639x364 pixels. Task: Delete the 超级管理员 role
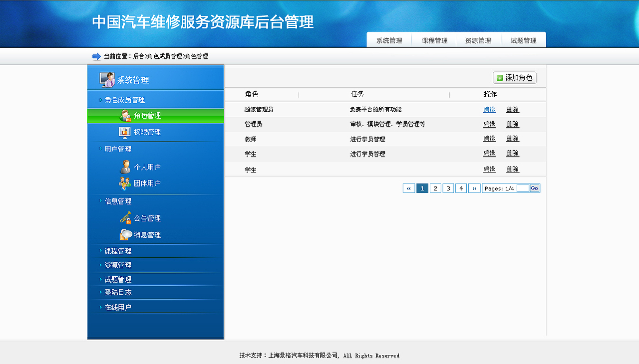(513, 109)
